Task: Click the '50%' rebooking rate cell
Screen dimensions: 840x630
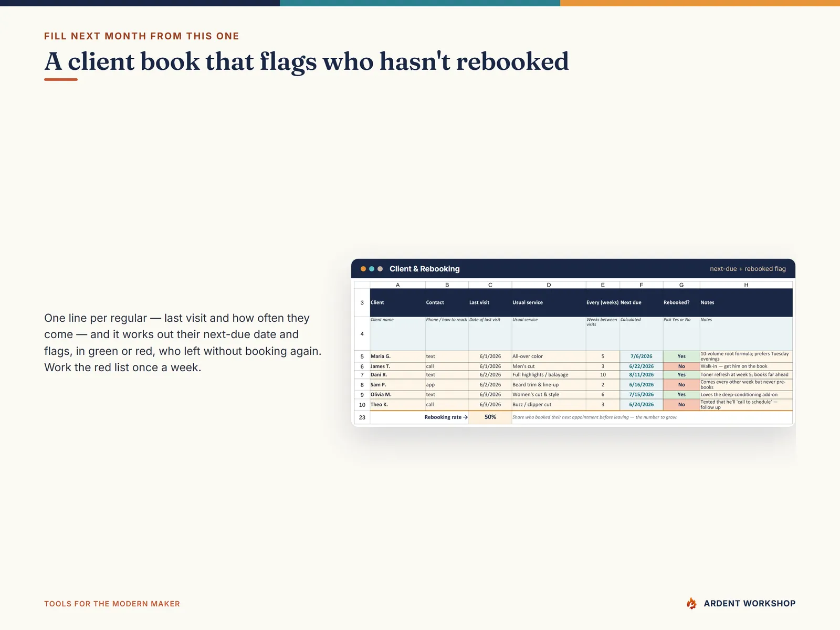Action: pos(490,417)
